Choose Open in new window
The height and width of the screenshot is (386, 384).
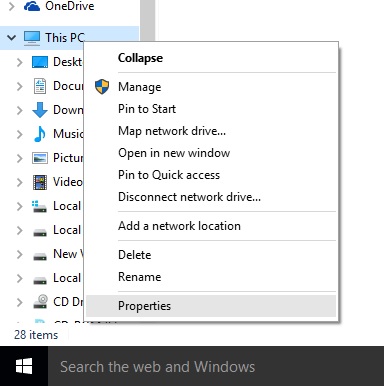pos(211,153)
